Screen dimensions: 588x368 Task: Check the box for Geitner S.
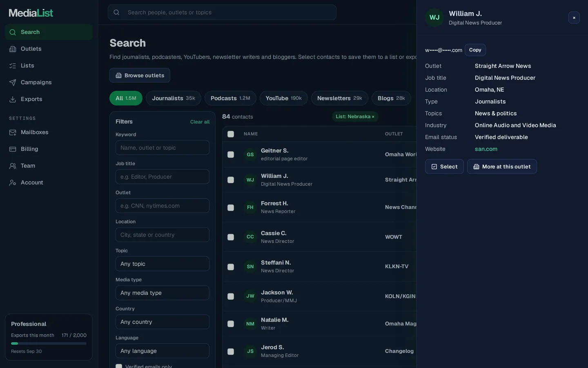point(231,155)
